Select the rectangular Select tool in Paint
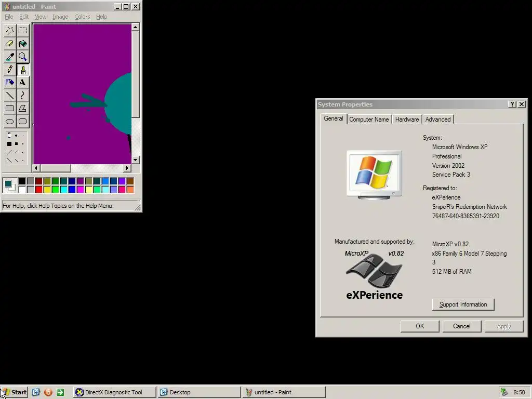This screenshot has width=532, height=399. 23,31
